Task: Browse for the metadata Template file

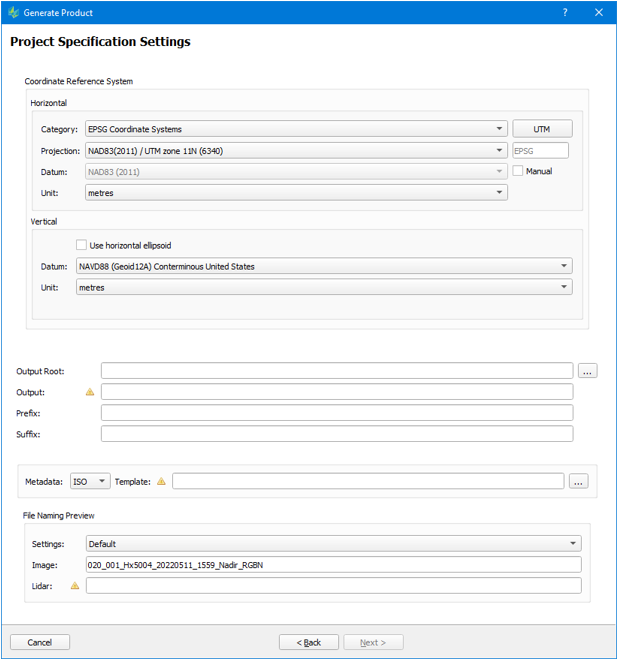Action: click(x=578, y=481)
